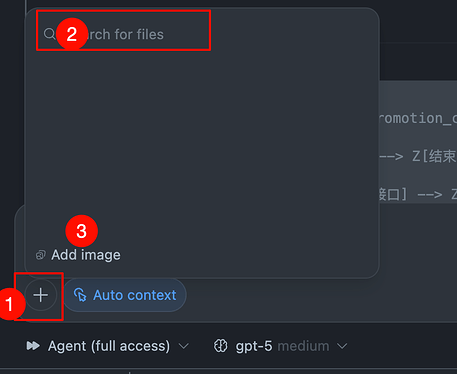Click red annotation badge number 3
The image size is (457, 374).
point(82,231)
